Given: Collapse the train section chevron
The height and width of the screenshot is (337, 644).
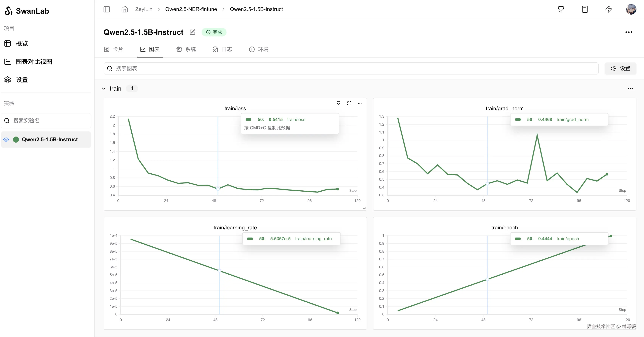Looking at the screenshot, I should (104, 89).
